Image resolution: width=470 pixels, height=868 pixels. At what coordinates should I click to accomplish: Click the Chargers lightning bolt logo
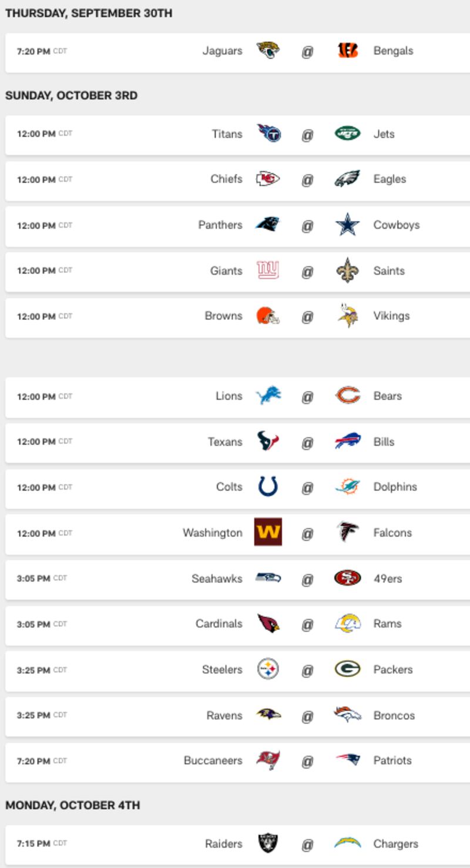348,843
